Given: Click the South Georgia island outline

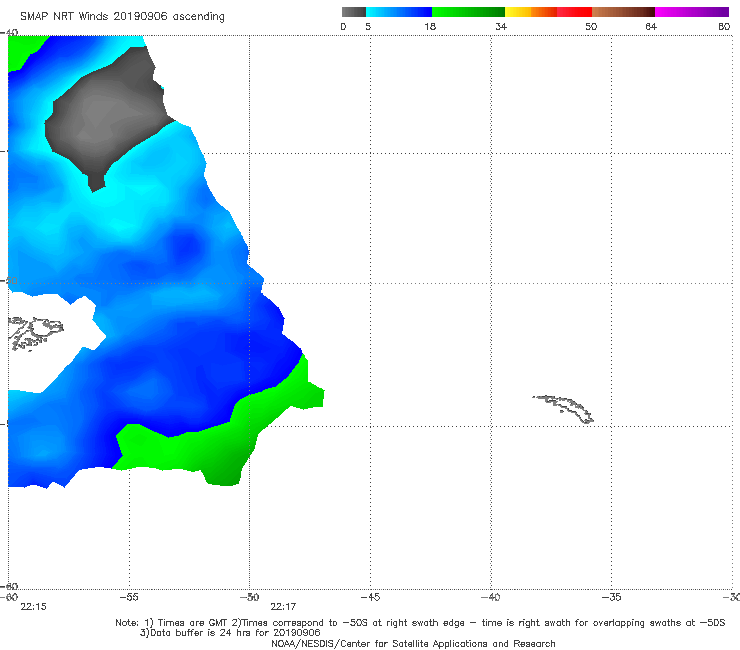Looking at the screenshot, I should tap(564, 408).
